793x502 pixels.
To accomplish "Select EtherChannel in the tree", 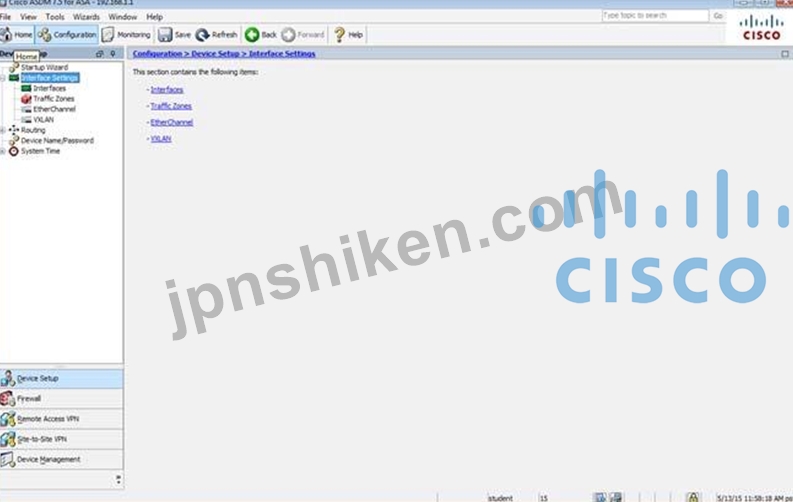I will click(54, 109).
